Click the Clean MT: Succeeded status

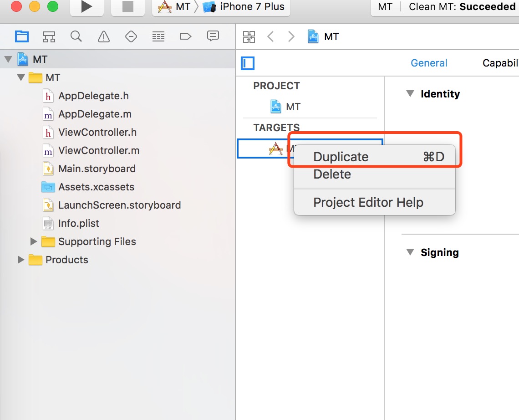pyautogui.click(x=462, y=7)
